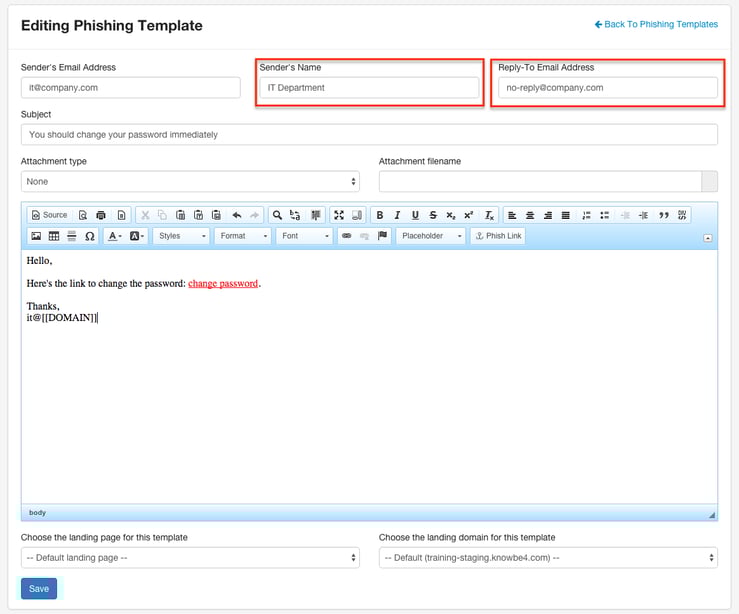The width and height of the screenshot is (739, 614).
Task: Go Back To Phishing Templates
Action: [x=656, y=24]
